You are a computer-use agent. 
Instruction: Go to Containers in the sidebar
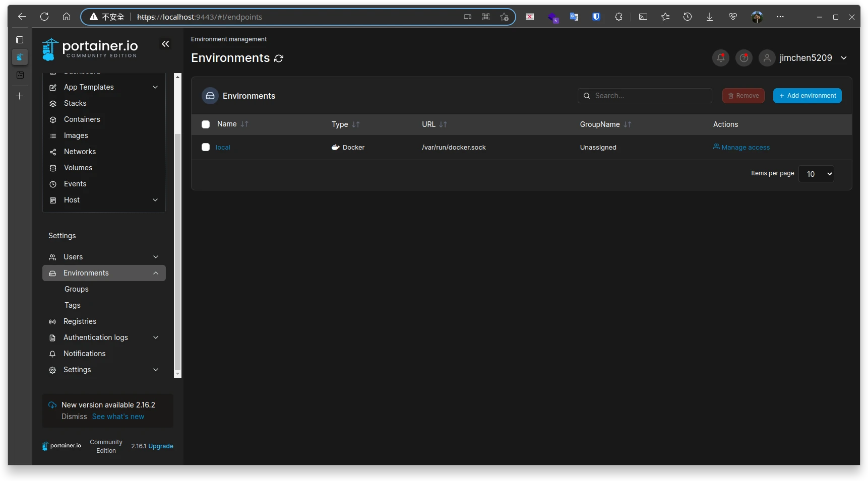[82, 119]
